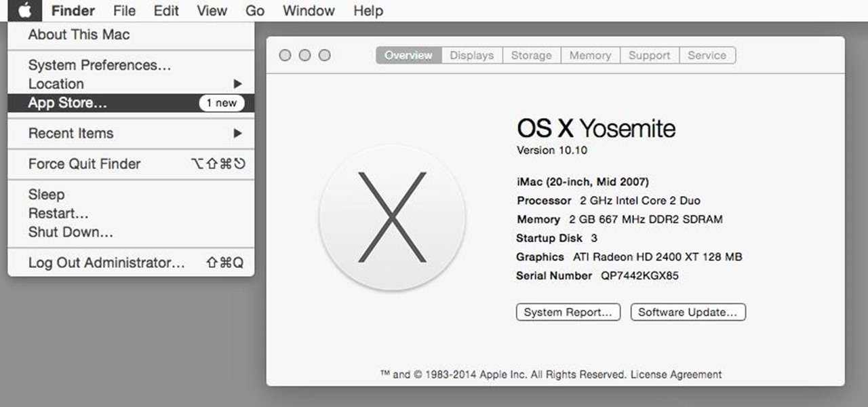868x407 pixels.
Task: Click the Startup Disk value '3'
Action: coord(594,239)
